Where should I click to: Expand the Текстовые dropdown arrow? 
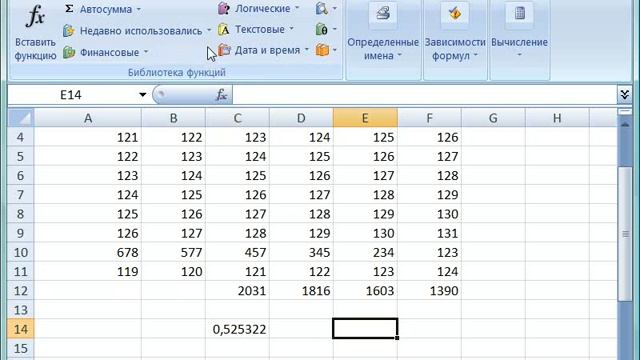pyautogui.click(x=291, y=29)
